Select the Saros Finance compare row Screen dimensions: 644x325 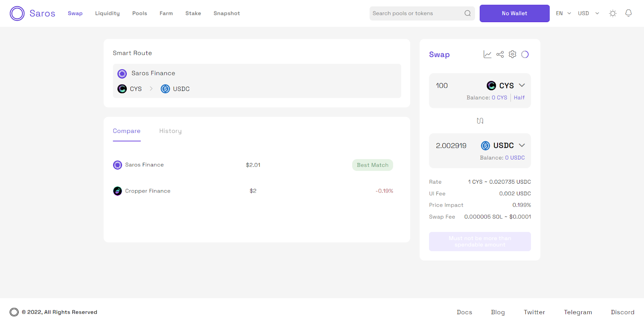pos(253,165)
